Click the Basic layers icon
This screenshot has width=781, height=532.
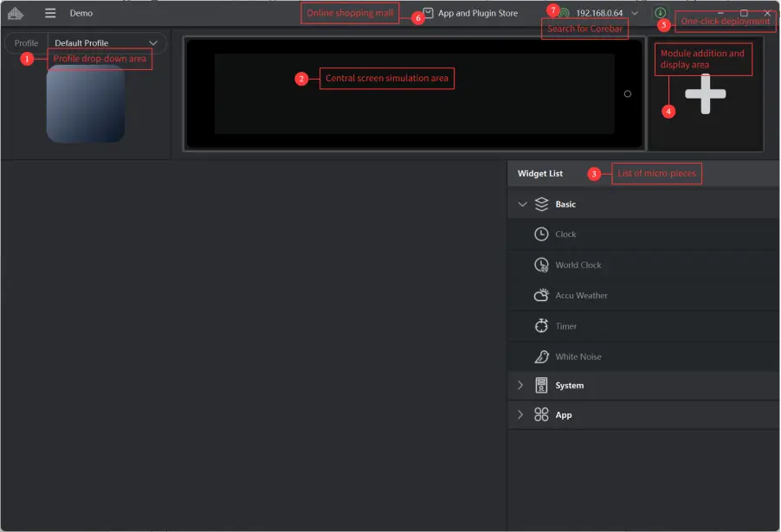point(541,204)
